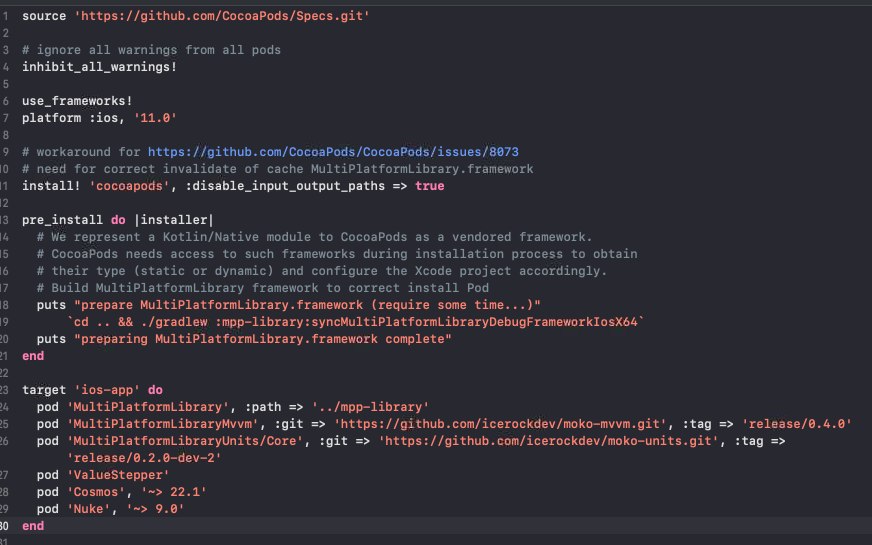This screenshot has width=872, height=545.
Task: Click the 'prepare MultiPlatformLibrary.framework' puts string
Action: point(307,305)
